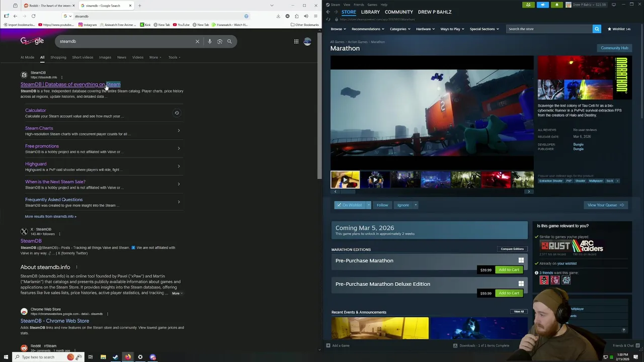Expand Special Sections menu
Image resolution: width=644 pixels, height=362 pixels.
pos(484,29)
